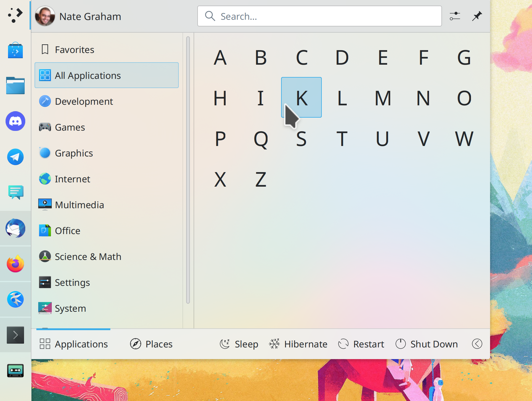The width and height of the screenshot is (532, 401).
Task: Select the Applications tab
Action: tap(74, 344)
